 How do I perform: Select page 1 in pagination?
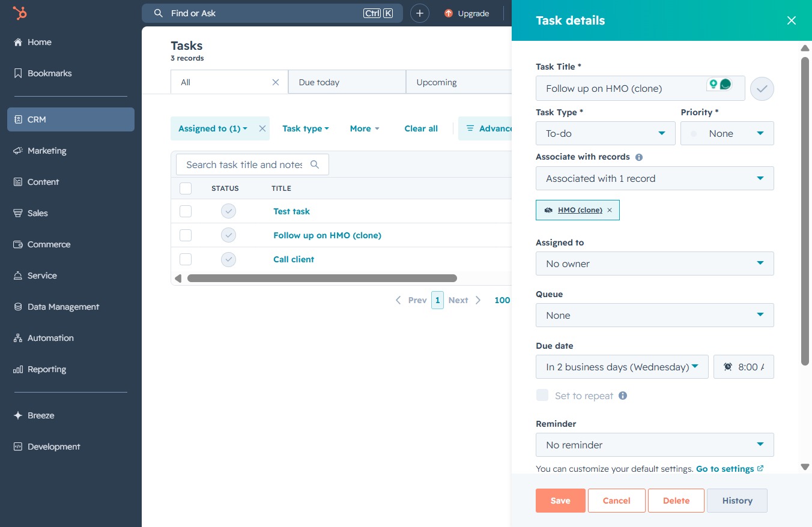coord(437,300)
